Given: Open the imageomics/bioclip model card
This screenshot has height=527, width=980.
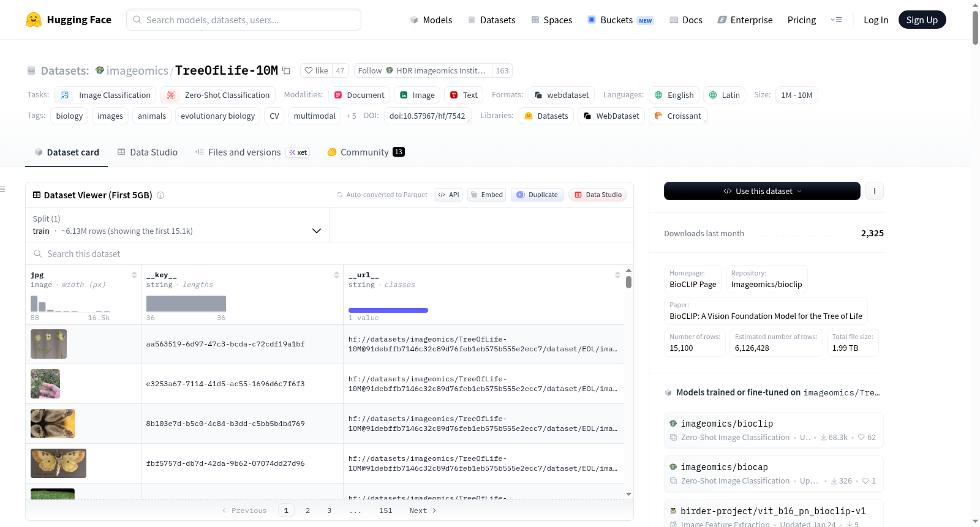Looking at the screenshot, I should (x=774, y=430).
